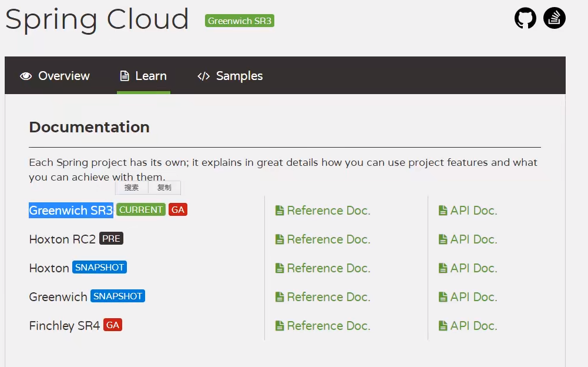The image size is (588, 367).
Task: Open API Doc. for Hoxton SNAPSHOT
Action: coord(468,268)
